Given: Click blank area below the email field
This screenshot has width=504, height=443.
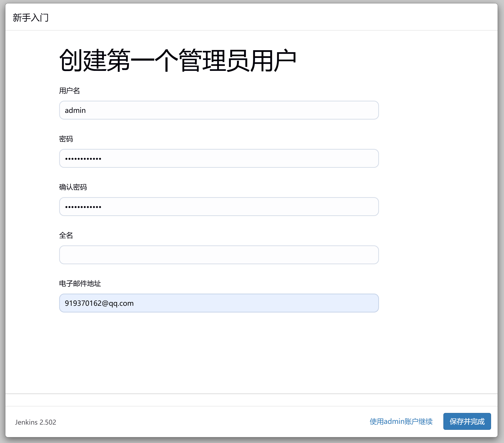Looking at the screenshot, I should 219,353.
